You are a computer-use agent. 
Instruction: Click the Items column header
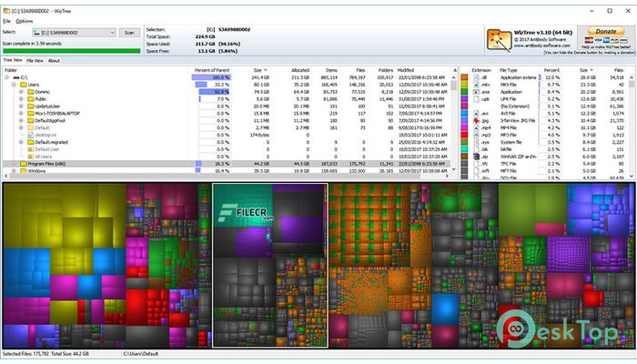point(331,70)
